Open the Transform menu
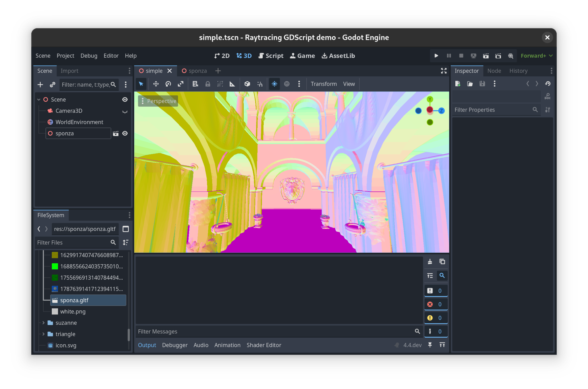This screenshot has width=588, height=389. (x=324, y=84)
